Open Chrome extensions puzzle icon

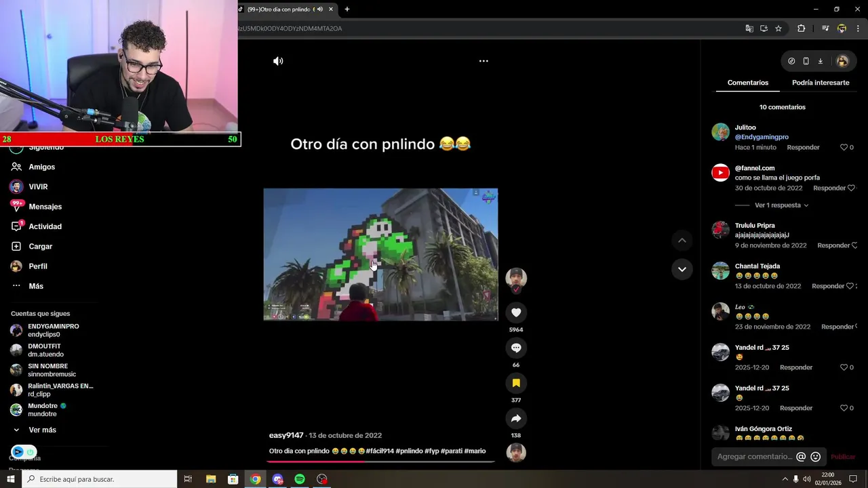(801, 28)
